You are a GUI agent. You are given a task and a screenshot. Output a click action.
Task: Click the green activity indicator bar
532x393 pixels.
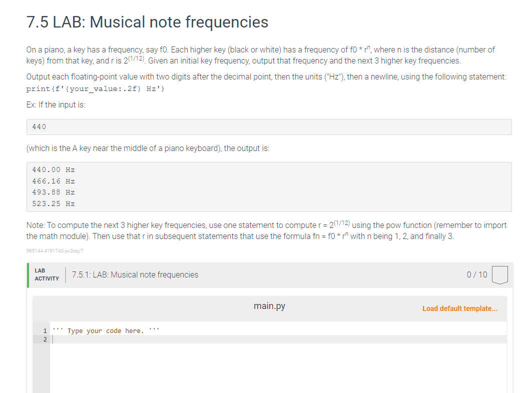pyautogui.click(x=29, y=274)
